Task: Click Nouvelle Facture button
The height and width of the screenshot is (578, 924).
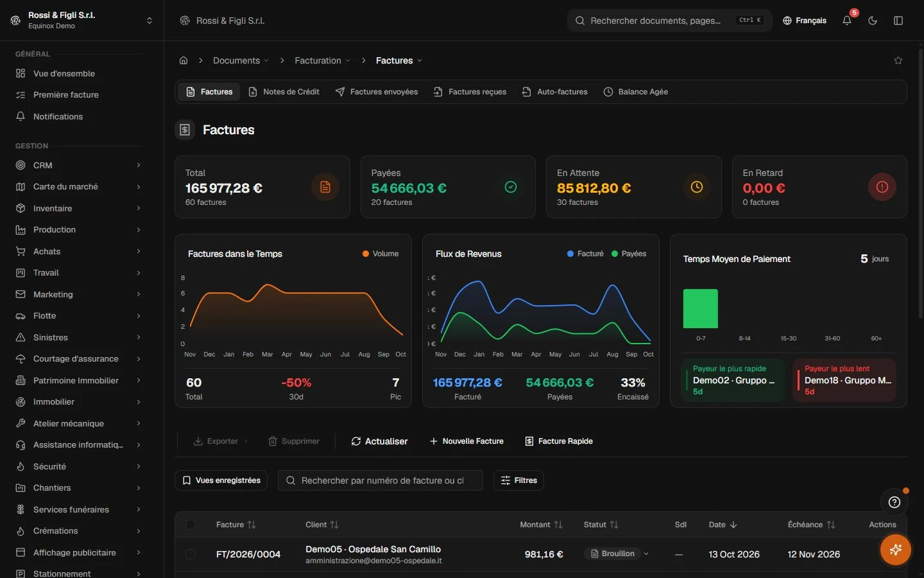Action: click(x=466, y=441)
